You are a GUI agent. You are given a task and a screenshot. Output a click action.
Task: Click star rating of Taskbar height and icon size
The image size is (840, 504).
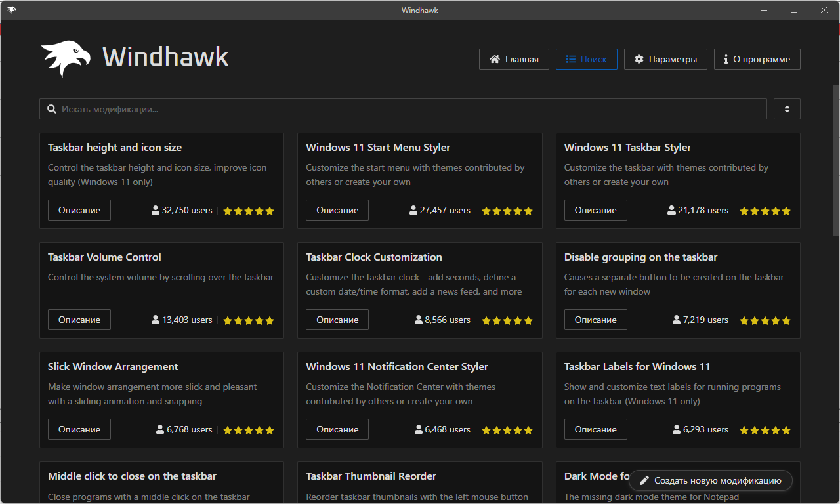249,211
